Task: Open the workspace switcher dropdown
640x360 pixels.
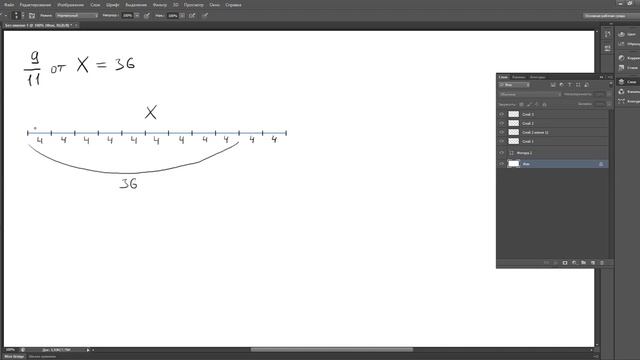Action: [611, 16]
